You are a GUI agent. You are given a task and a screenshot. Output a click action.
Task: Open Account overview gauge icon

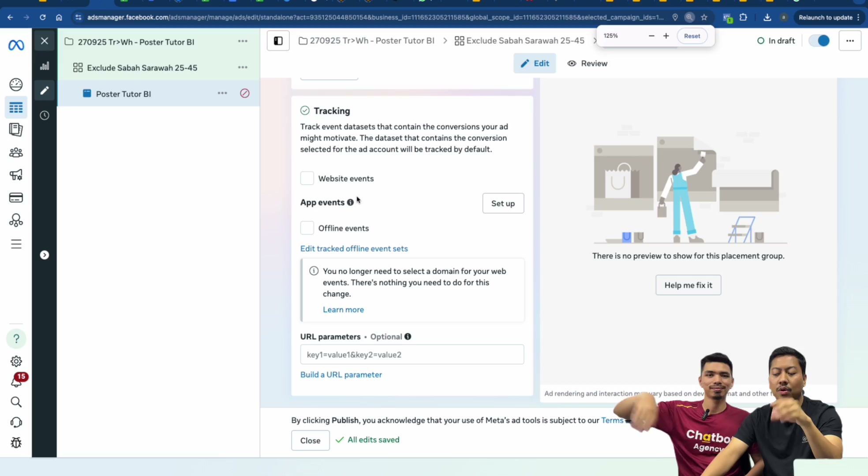click(x=16, y=84)
